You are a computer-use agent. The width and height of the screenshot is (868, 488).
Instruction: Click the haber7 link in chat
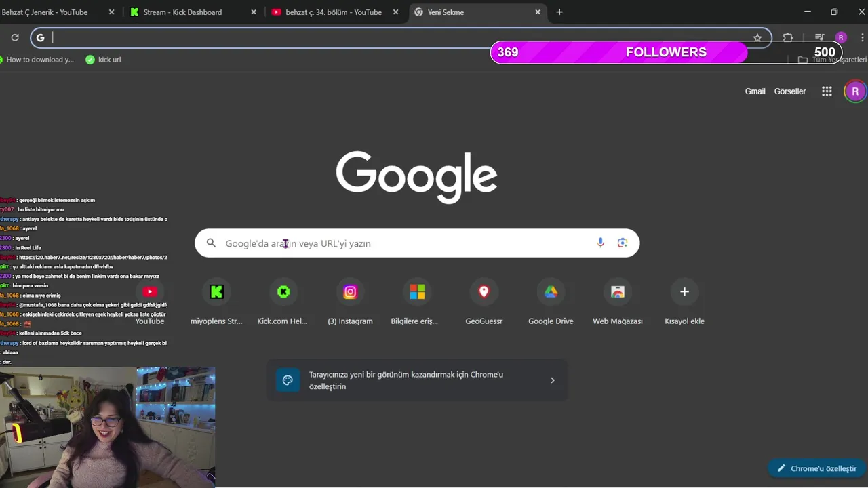[93, 258]
